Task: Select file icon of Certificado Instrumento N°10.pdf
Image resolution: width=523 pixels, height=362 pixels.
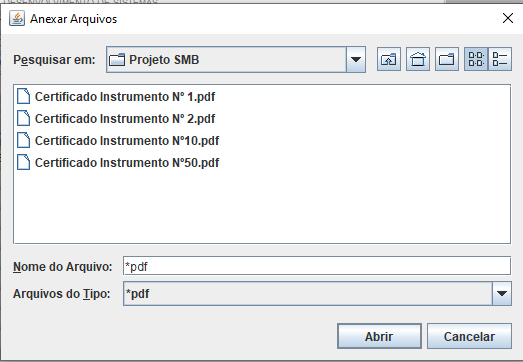Action: tap(23, 140)
